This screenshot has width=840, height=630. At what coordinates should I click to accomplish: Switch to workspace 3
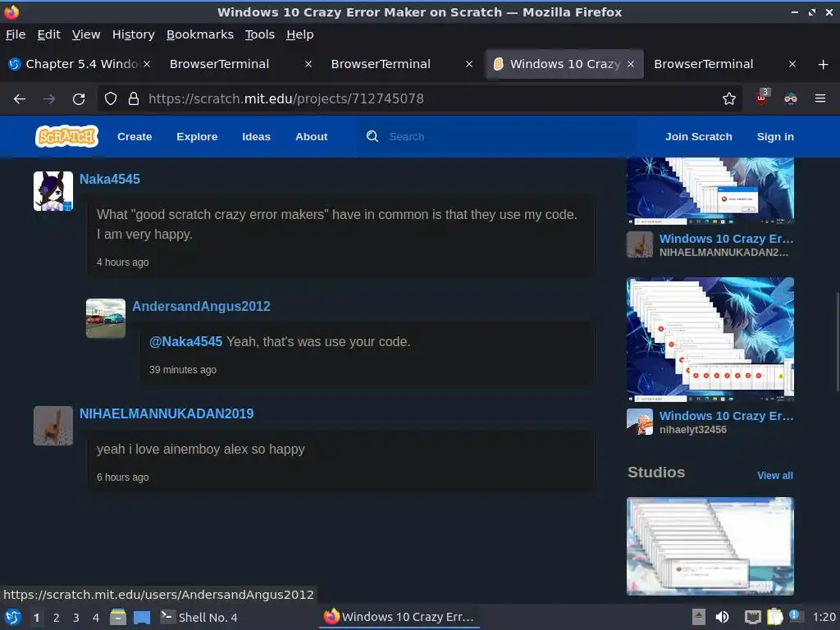[76, 618]
